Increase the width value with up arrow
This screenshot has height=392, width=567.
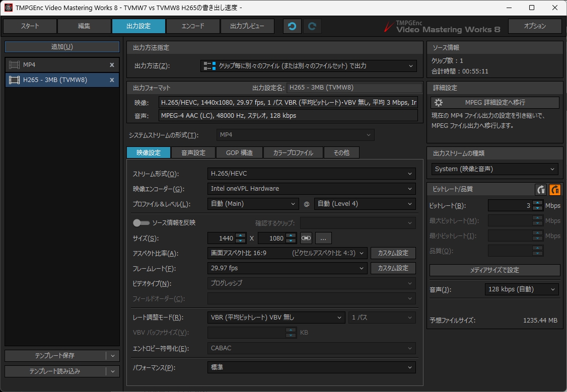(x=241, y=236)
